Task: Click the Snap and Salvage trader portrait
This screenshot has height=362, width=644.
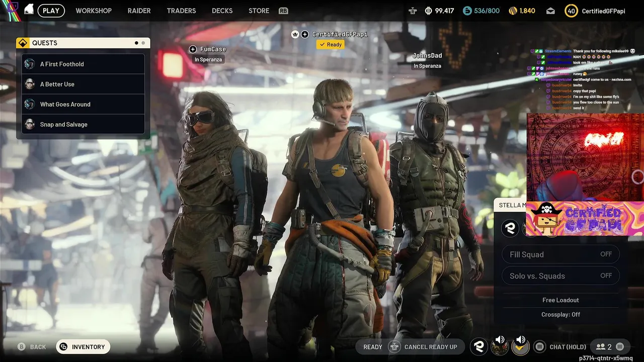Action: 30,124
